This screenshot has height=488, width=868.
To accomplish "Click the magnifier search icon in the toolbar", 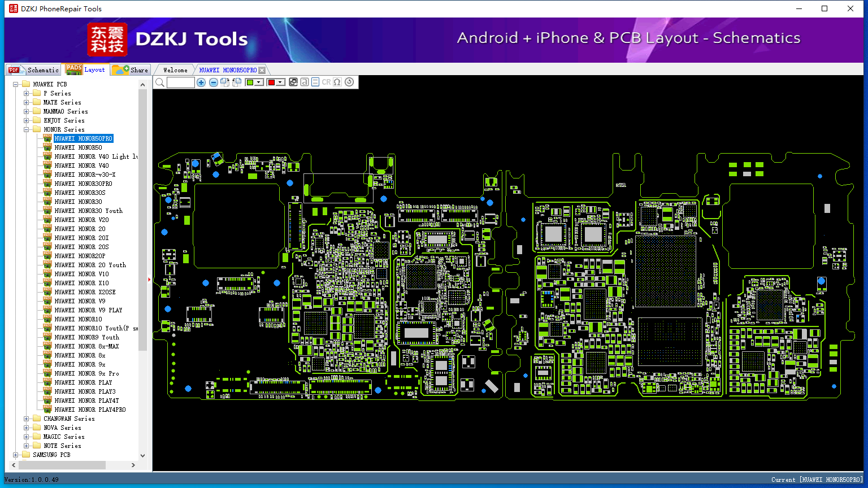I will coord(160,82).
